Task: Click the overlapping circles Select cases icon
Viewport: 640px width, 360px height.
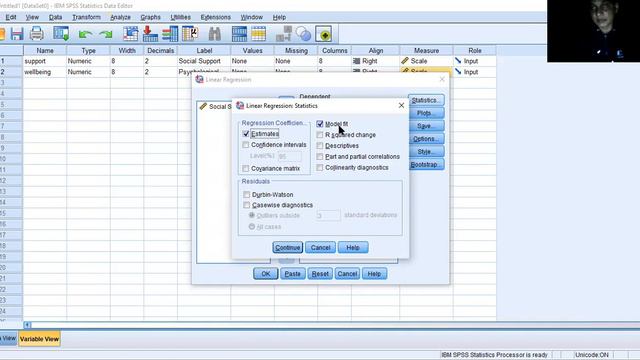Action: tap(303, 34)
